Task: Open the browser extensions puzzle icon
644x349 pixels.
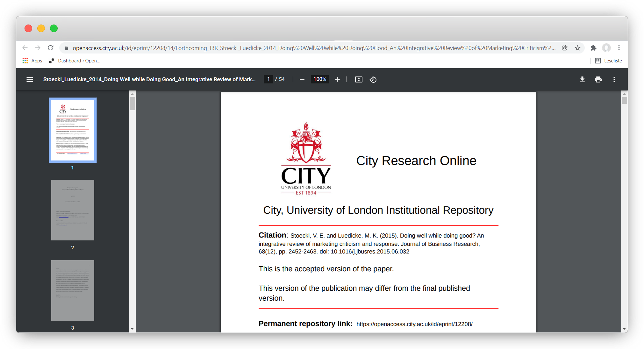Action: click(593, 48)
